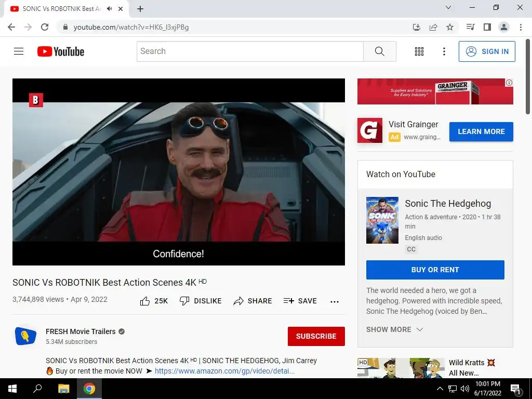Open Chrome media control icon
This screenshot has height=399, width=532.
point(470,27)
